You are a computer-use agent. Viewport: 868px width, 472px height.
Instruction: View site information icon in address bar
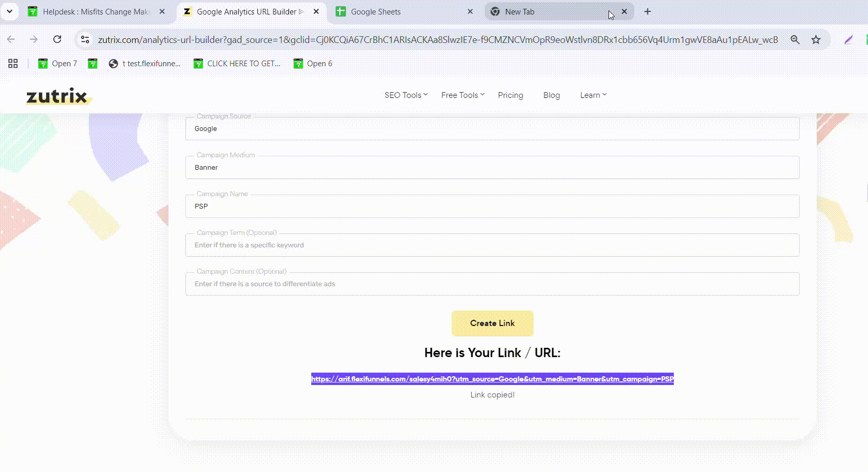coord(85,39)
